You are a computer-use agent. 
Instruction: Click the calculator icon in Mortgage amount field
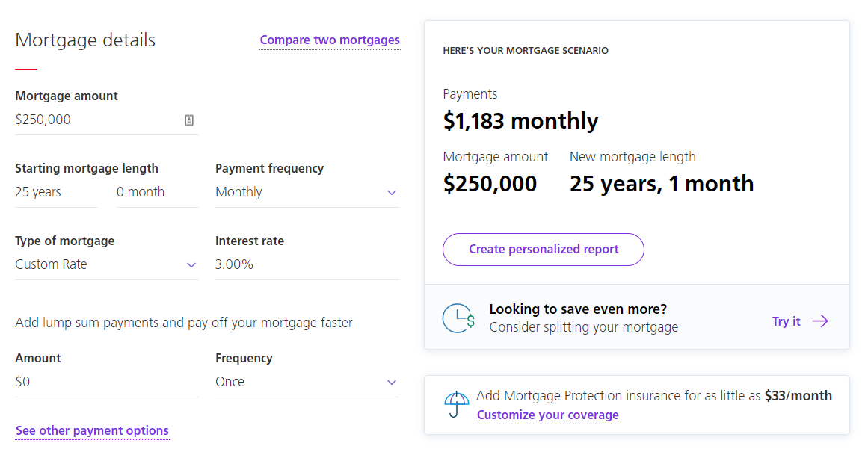point(191,119)
